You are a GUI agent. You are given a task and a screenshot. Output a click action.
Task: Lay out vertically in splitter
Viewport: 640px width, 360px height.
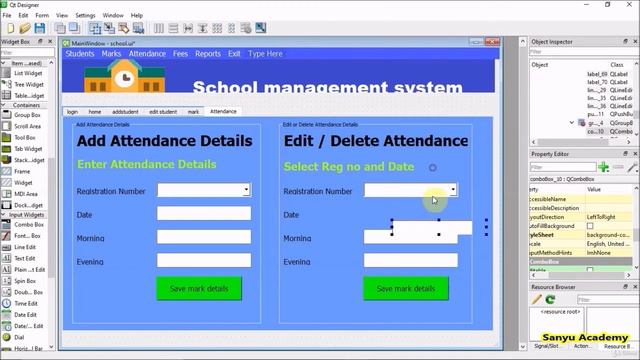pos(202,28)
